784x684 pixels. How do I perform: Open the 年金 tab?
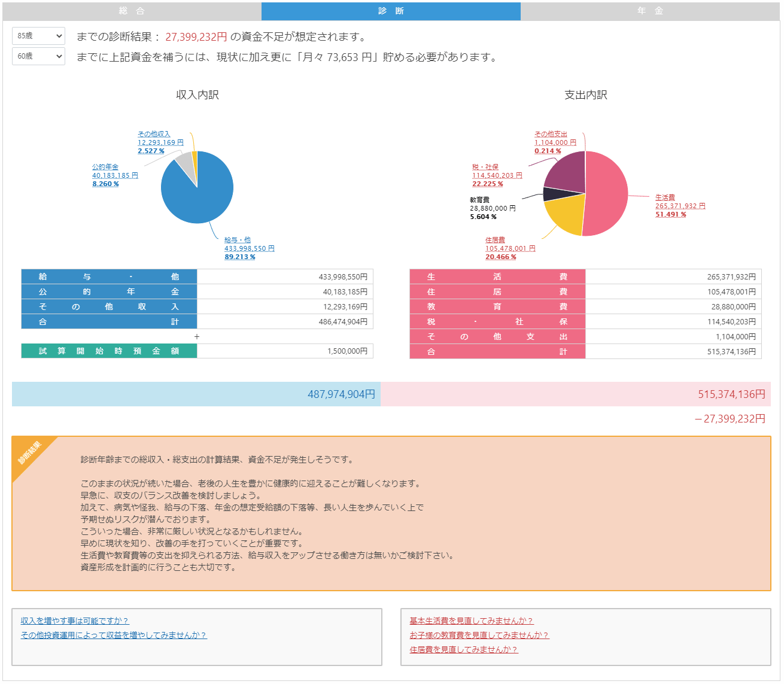(x=650, y=11)
